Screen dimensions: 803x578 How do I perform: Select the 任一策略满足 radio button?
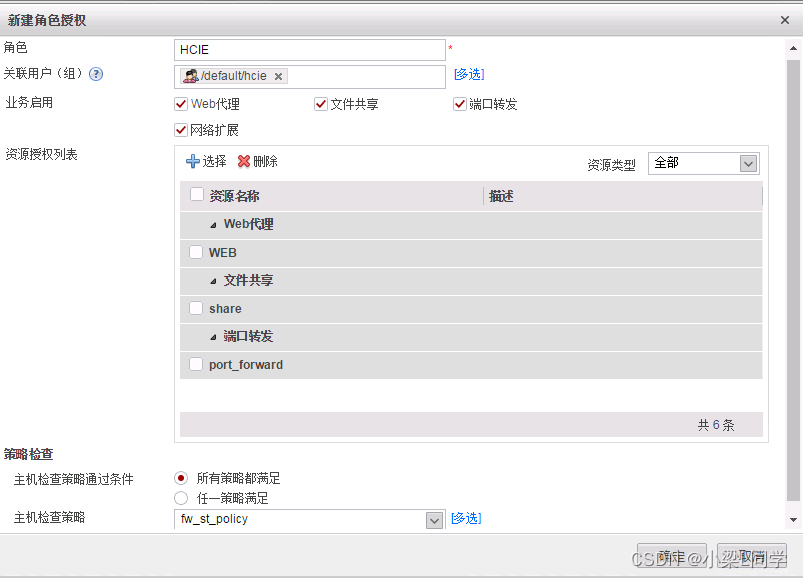point(181,498)
